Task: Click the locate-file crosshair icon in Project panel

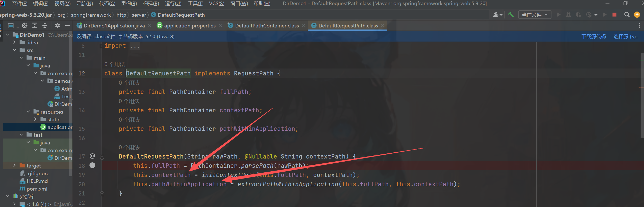Action: click(25, 25)
